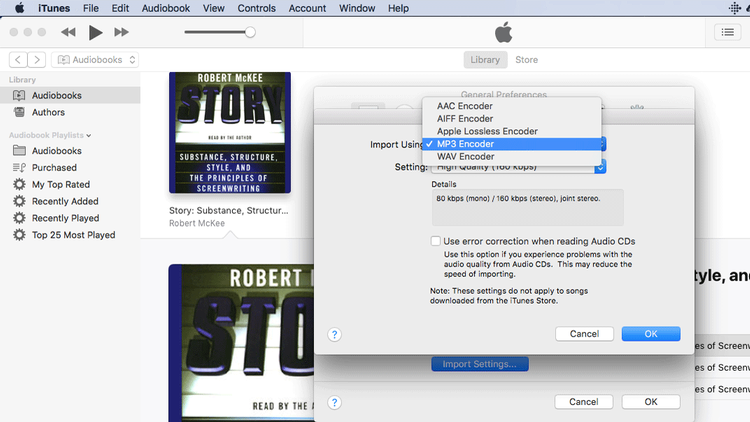Viewport: 750px width, 422px height.
Task: Open the Setting quality dropdown
Action: point(518,168)
